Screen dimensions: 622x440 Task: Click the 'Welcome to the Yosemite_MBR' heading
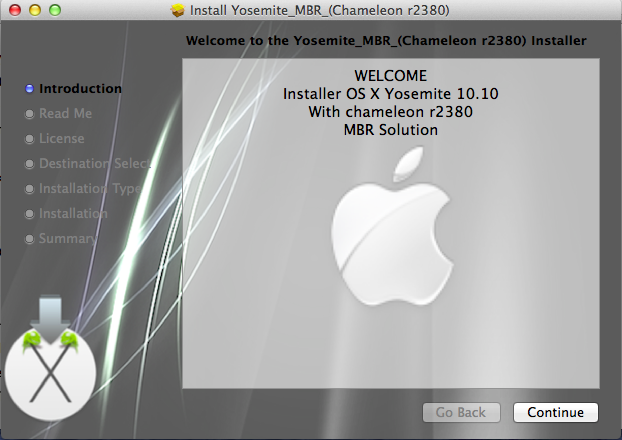[386, 40]
